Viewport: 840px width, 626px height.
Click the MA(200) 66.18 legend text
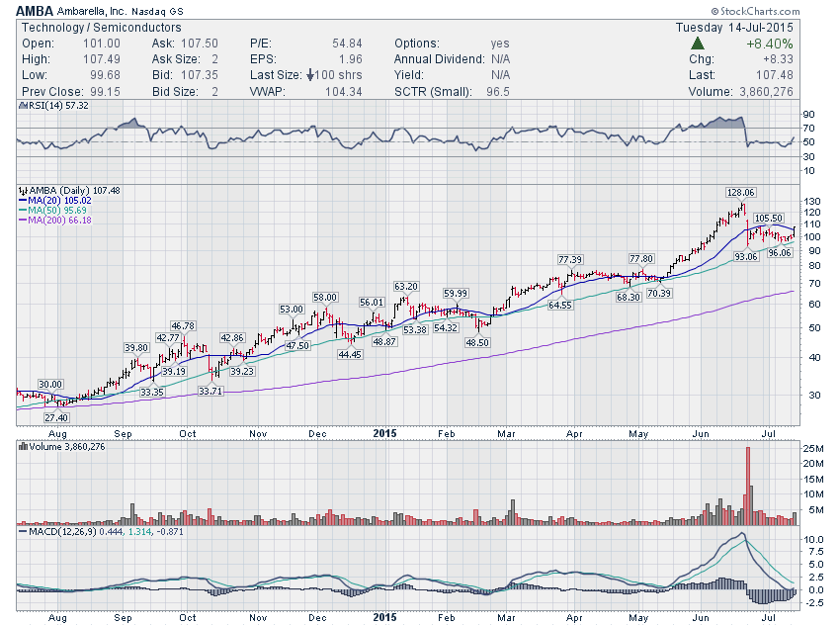point(59,221)
